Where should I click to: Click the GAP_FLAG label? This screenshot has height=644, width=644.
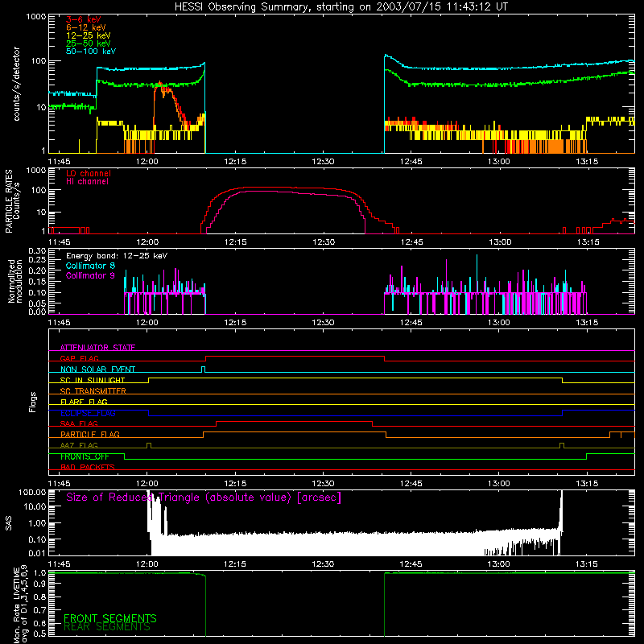tap(79, 358)
